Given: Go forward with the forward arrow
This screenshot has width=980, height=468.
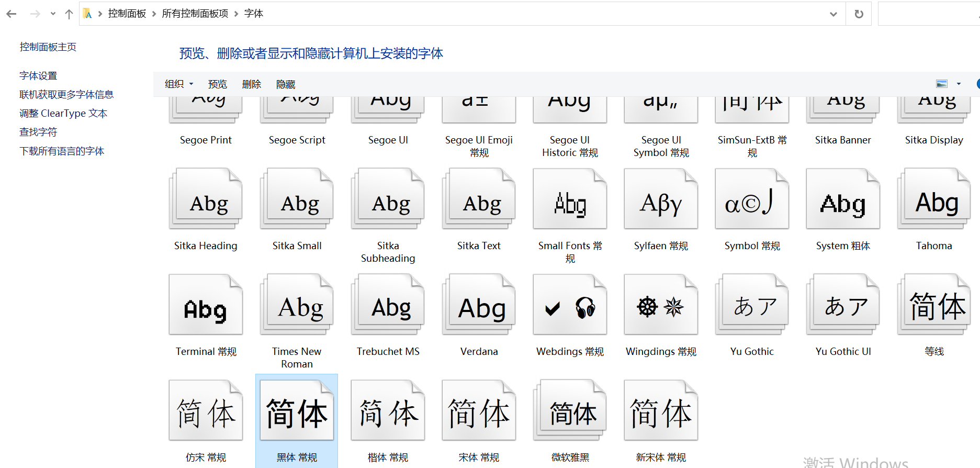Looking at the screenshot, I should pyautogui.click(x=35, y=14).
